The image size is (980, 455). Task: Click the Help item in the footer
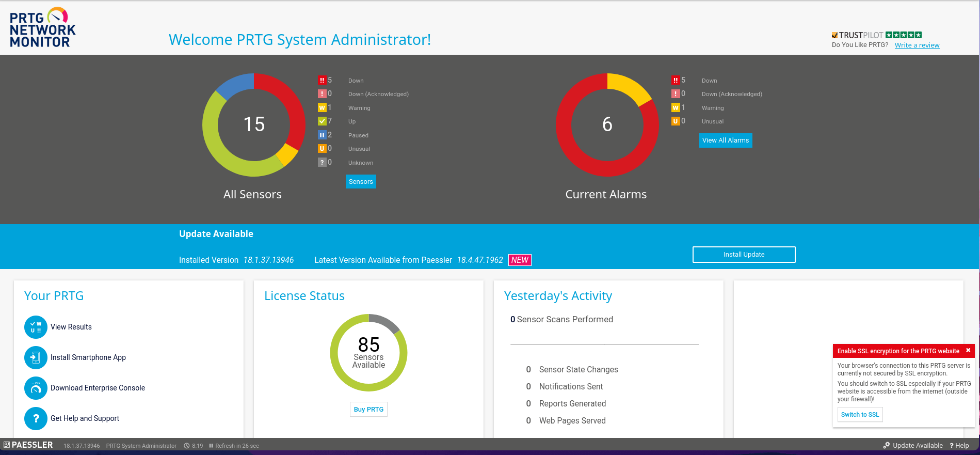[x=959, y=445]
